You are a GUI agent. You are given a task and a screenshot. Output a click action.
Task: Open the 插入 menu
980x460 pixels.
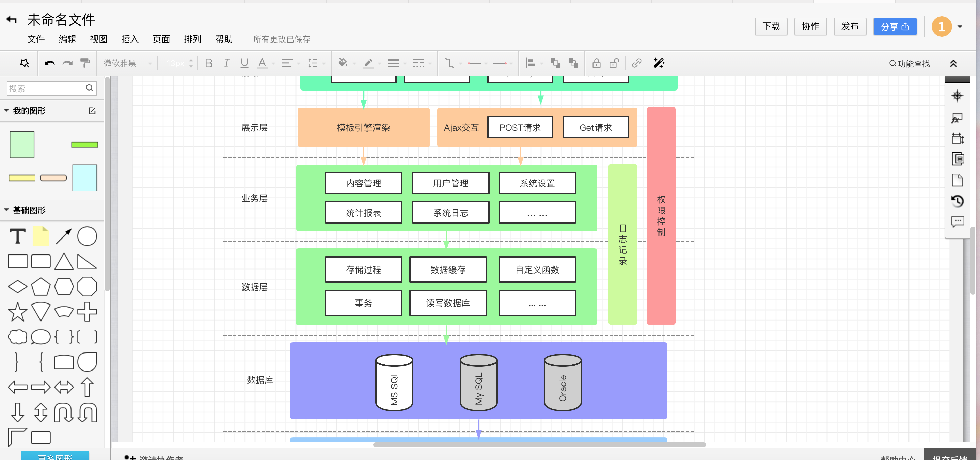click(130, 39)
